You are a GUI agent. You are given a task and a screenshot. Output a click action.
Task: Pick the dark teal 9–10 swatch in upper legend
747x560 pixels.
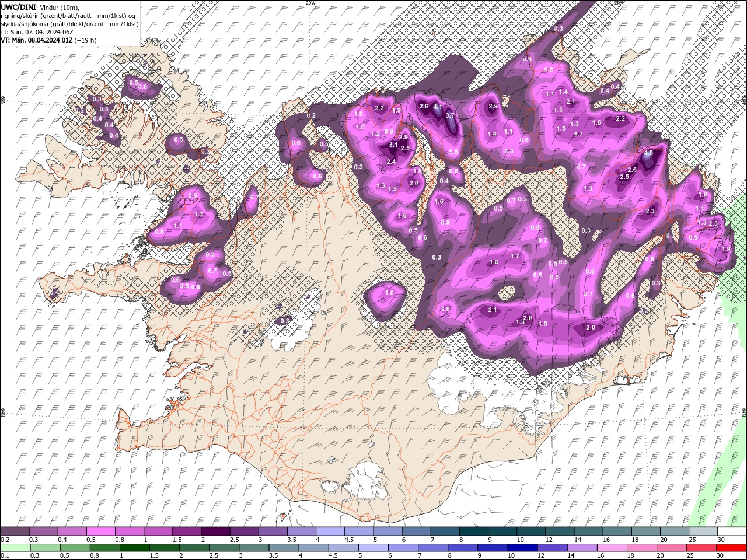pyautogui.click(x=502, y=531)
